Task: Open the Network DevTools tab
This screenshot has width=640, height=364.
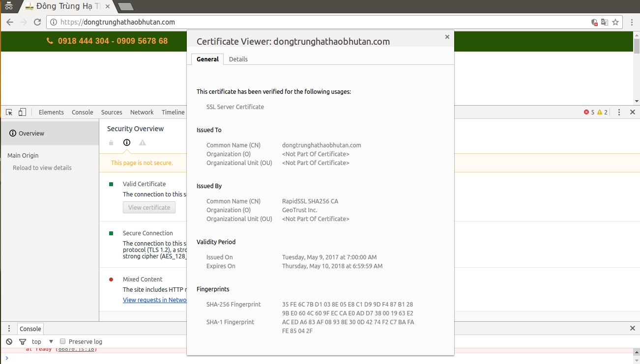Action: coord(142,112)
